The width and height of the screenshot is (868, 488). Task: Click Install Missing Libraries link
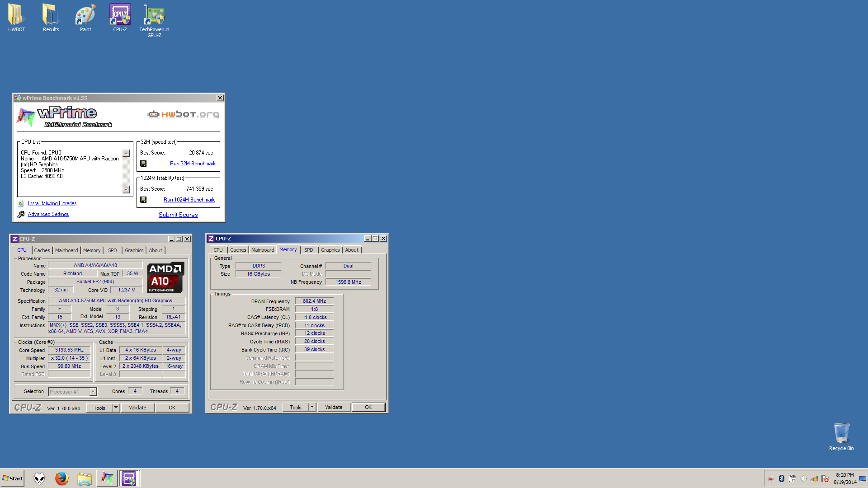(52, 204)
